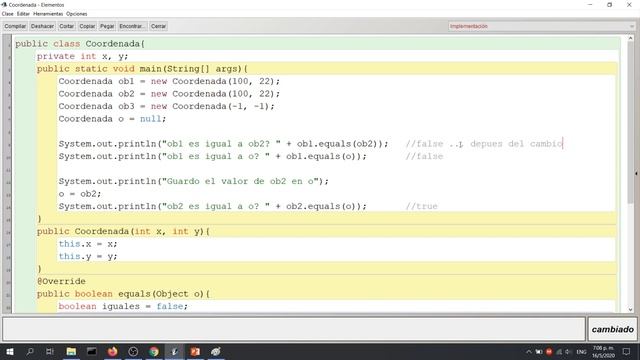Click the Cerrar toolbar button
640x360 pixels.
[x=158, y=26]
